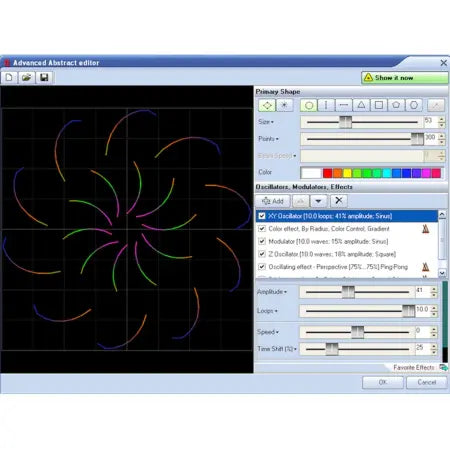The height and width of the screenshot is (450, 450).
Task: Toggle the XY Oscillator checkbox
Action: [x=262, y=216]
